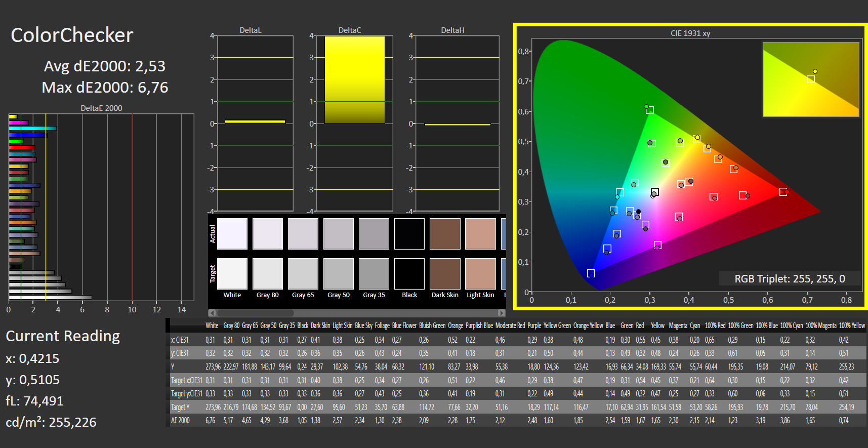The width and height of the screenshot is (868, 448).
Task: Click the ΔE 2000 cell '6,76' under White
Action: tap(210, 421)
